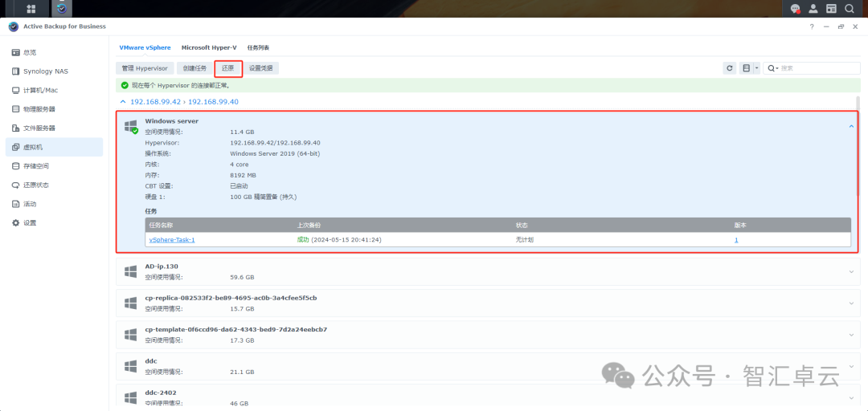The height and width of the screenshot is (411, 868).
Task: Open 总览 overview in the sidebar
Action: click(x=54, y=52)
